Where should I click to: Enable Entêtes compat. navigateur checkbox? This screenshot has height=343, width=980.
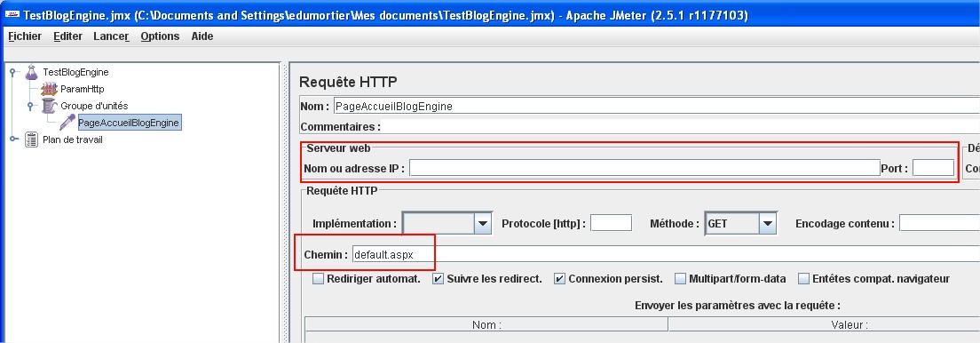(x=803, y=278)
